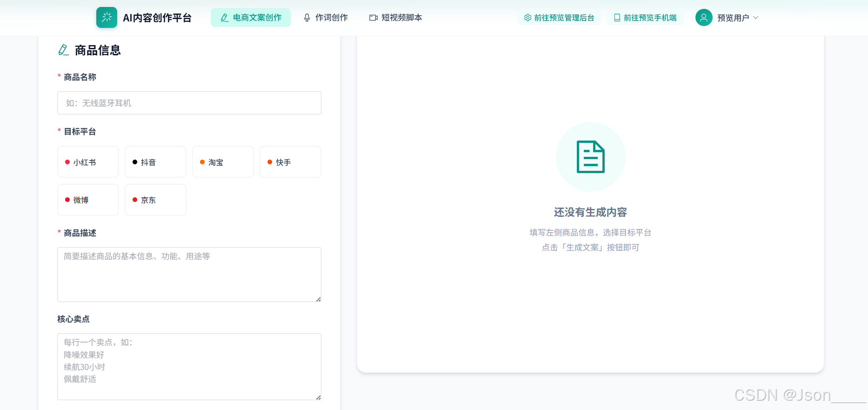The height and width of the screenshot is (410, 868).
Task: Click the 目标平台 label
Action: (80, 132)
